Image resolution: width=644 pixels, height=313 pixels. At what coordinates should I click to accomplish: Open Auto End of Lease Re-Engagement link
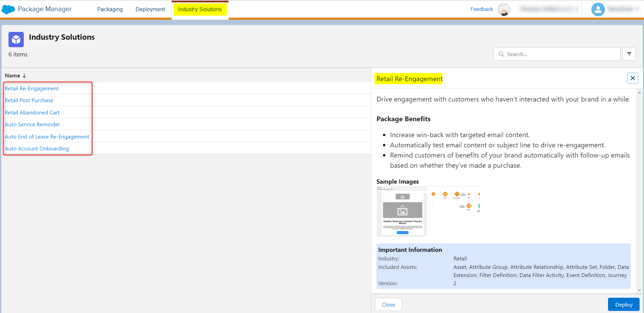pos(47,136)
